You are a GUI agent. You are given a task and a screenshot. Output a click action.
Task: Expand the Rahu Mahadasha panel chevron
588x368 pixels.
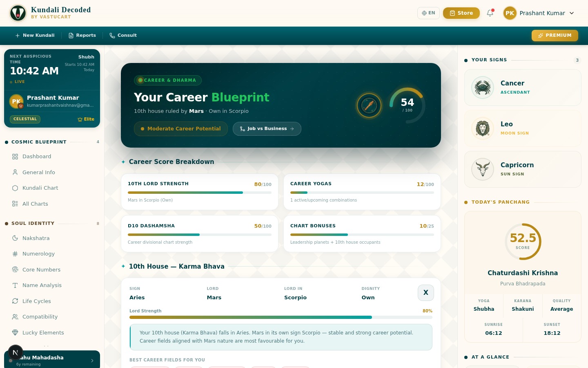pyautogui.click(x=92, y=360)
